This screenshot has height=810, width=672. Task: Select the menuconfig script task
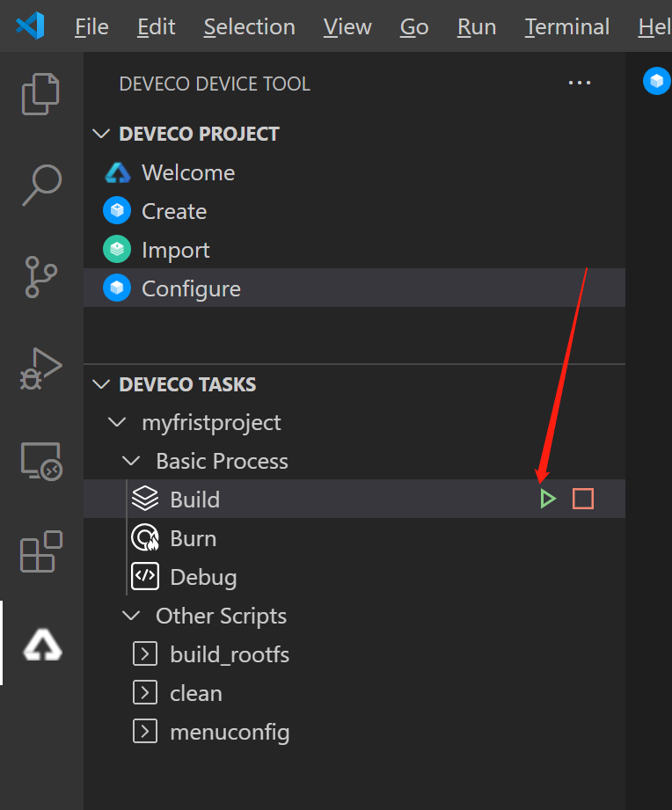(229, 732)
